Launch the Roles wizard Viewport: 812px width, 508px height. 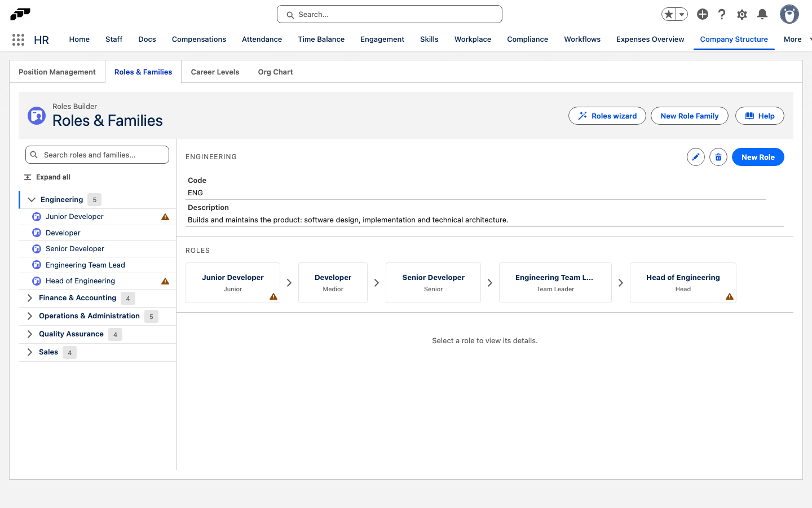[607, 116]
